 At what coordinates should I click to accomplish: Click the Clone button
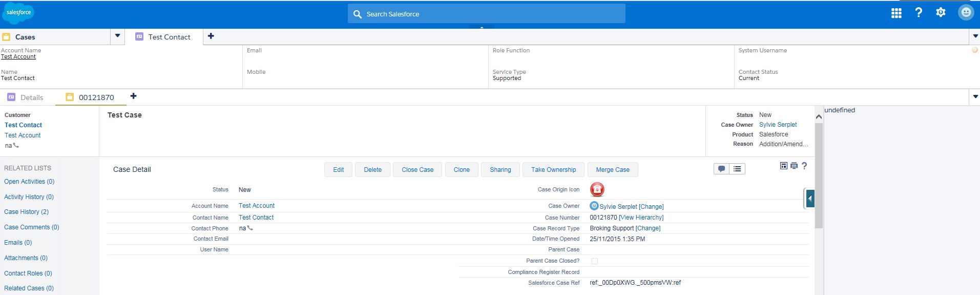tap(462, 170)
